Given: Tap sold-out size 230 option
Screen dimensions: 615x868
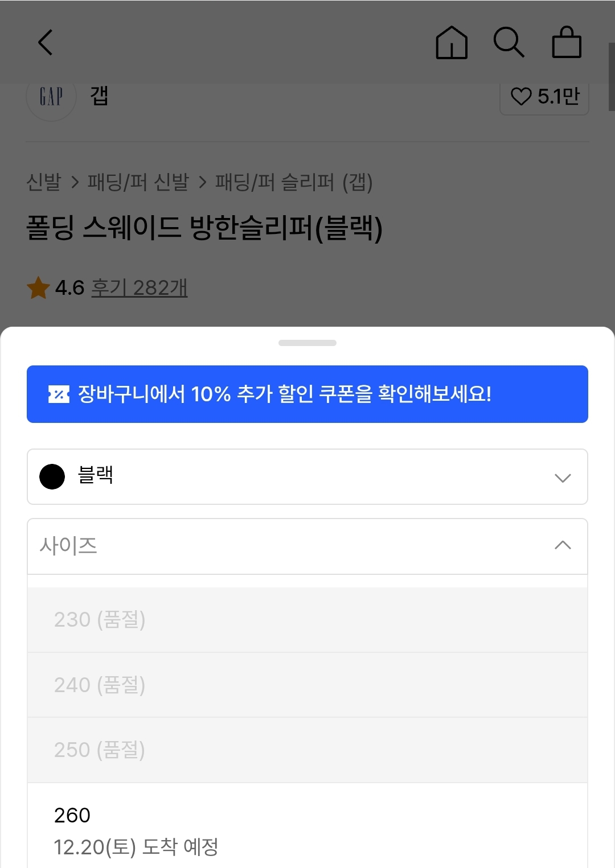Looking at the screenshot, I should [307, 619].
